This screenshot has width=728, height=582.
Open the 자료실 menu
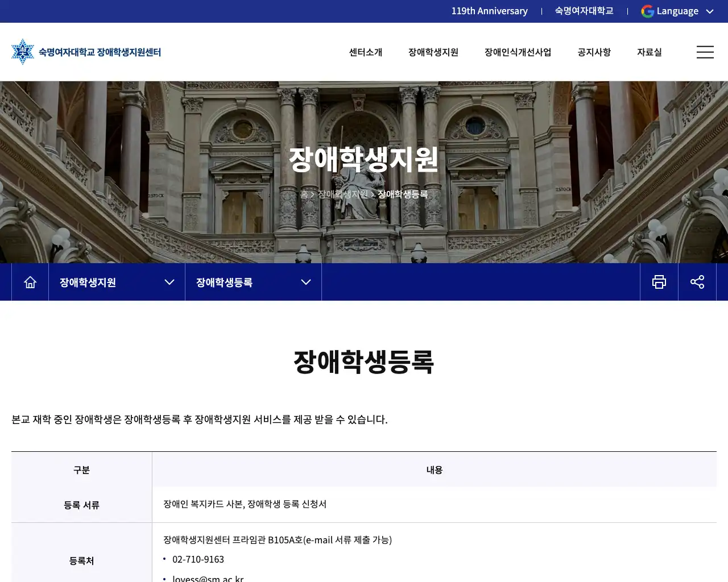coord(649,52)
